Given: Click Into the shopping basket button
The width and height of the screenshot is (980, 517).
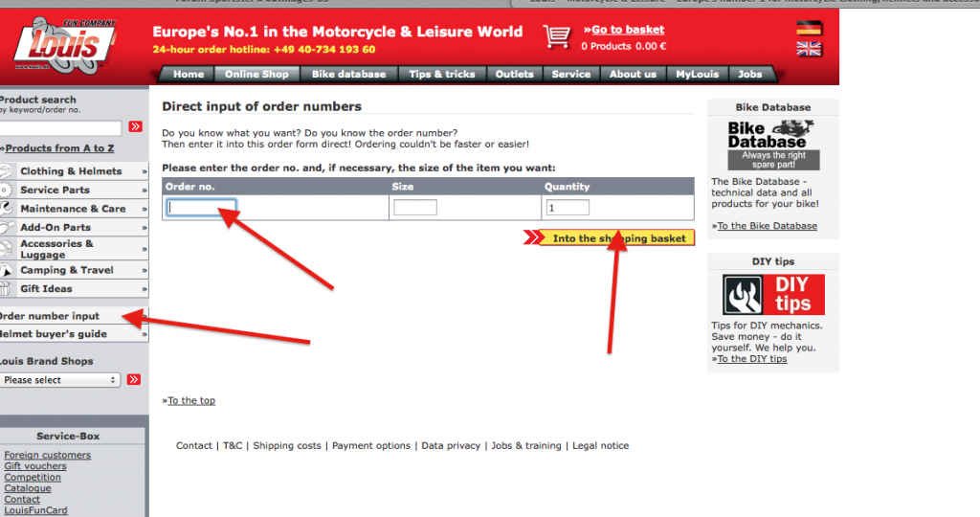Looking at the screenshot, I should pos(610,238).
